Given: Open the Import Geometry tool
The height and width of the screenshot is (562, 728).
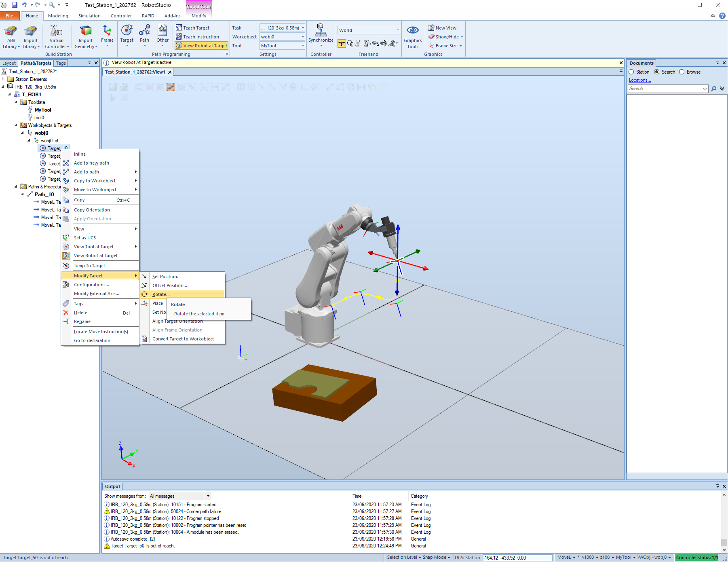Looking at the screenshot, I should pyautogui.click(x=86, y=32).
